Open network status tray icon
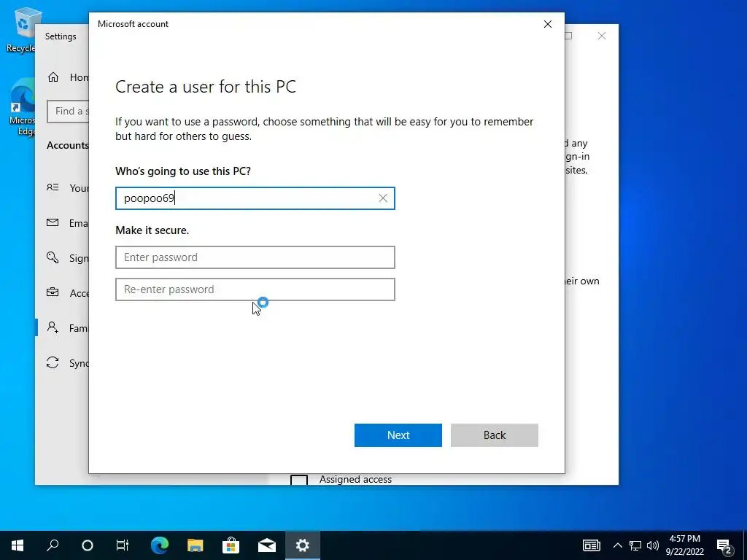 (x=635, y=545)
